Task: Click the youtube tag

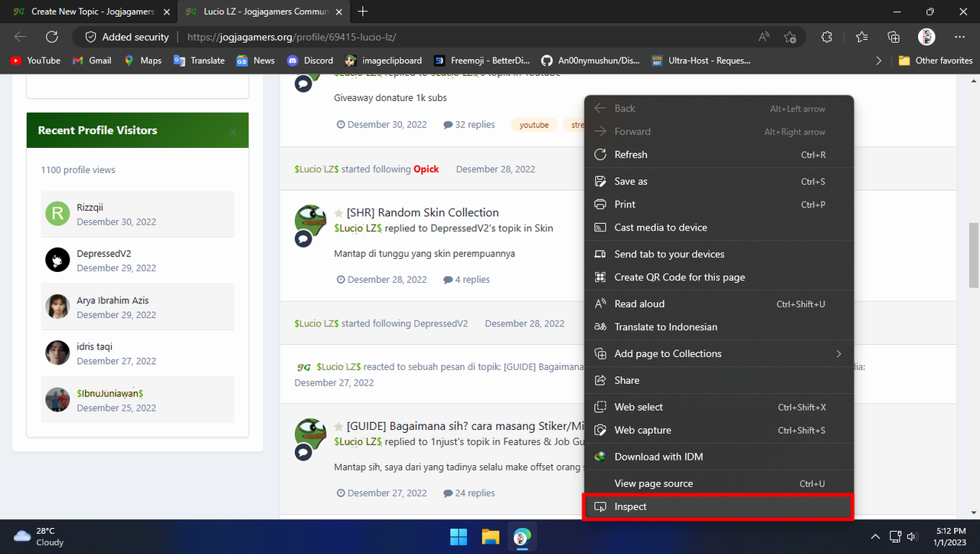Action: [x=534, y=125]
